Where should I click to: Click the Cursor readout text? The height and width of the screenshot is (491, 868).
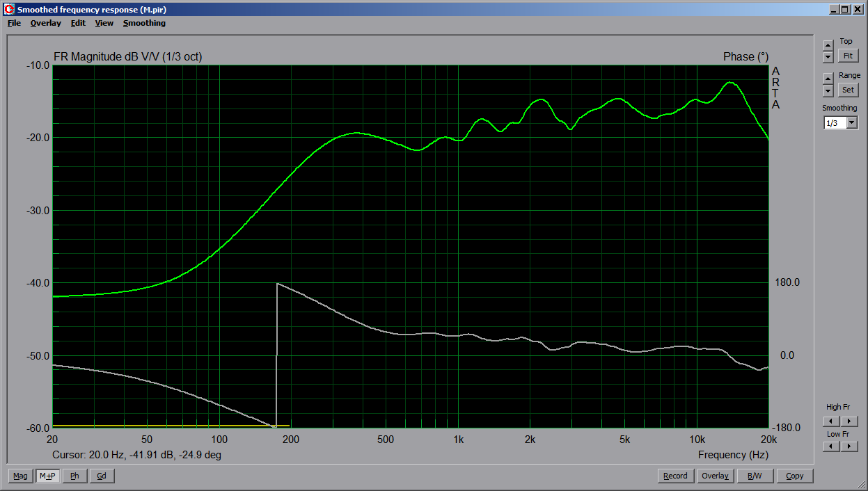point(137,455)
